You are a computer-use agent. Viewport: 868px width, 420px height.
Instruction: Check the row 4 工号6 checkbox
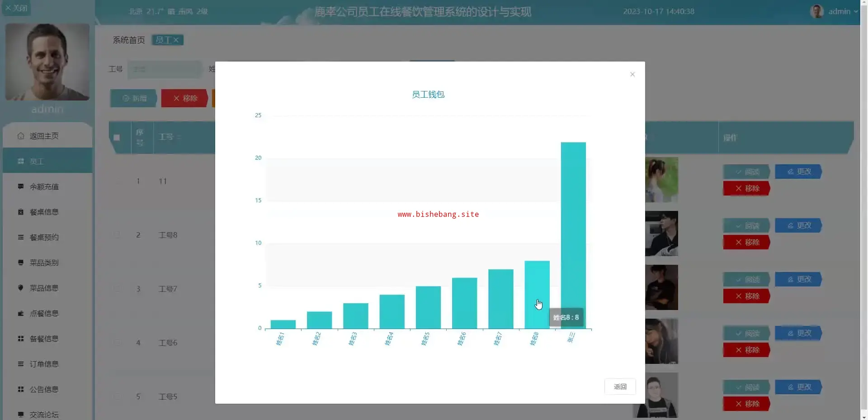point(117,343)
